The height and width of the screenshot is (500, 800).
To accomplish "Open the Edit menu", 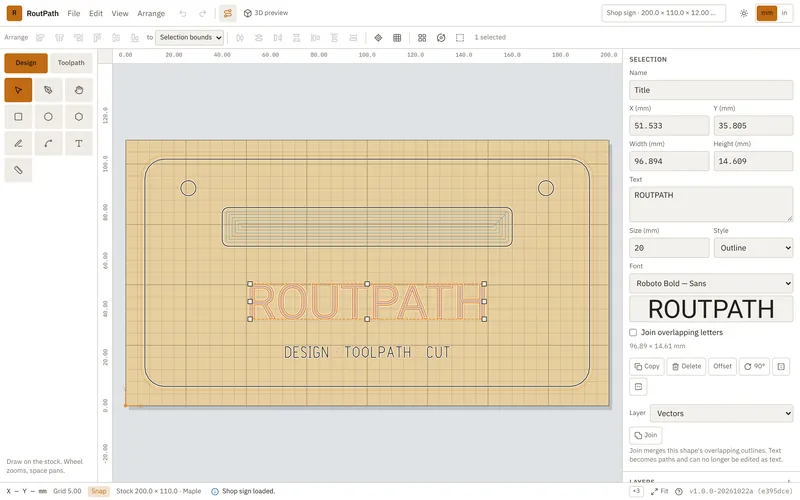I will [95, 13].
